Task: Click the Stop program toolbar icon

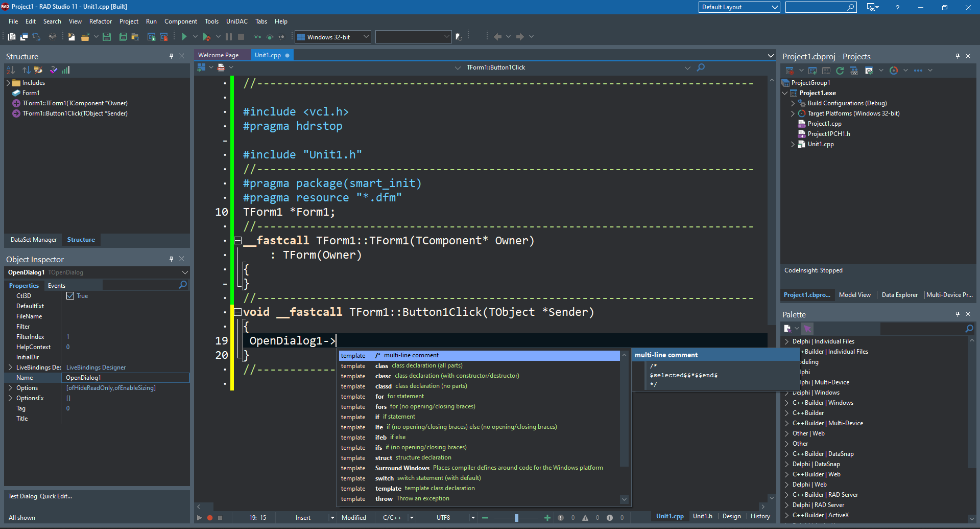Action: point(241,37)
